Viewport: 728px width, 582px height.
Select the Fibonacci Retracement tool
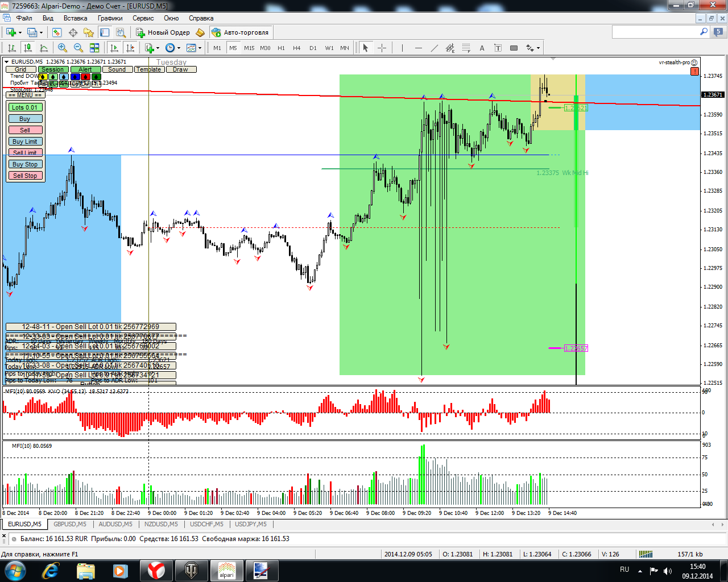tap(466, 48)
